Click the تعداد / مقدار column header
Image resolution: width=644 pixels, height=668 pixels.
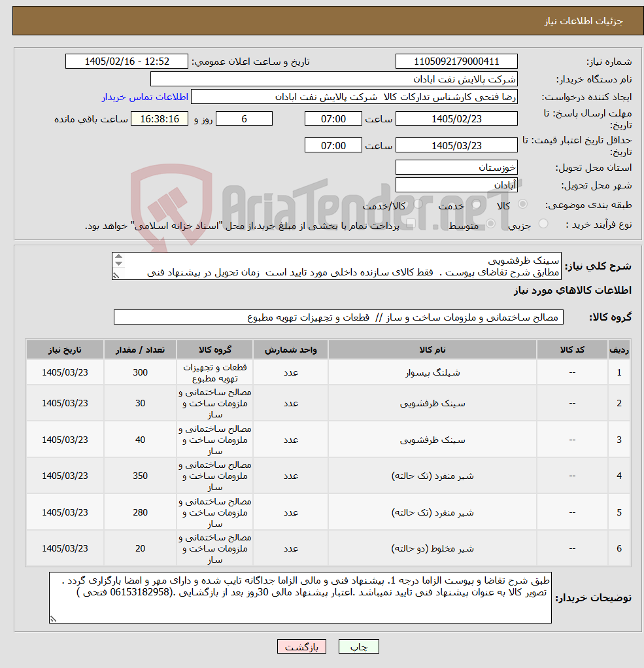tap(140, 350)
